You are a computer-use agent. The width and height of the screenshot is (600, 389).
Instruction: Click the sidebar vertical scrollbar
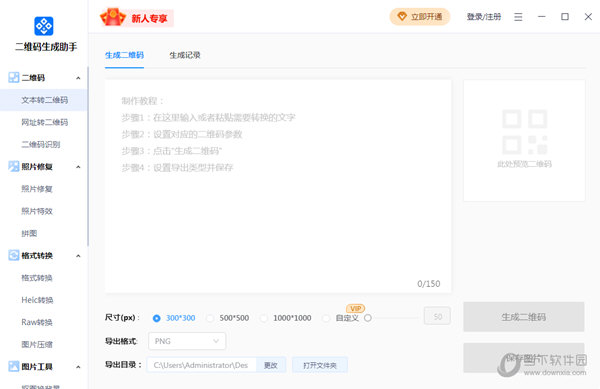[88, 157]
